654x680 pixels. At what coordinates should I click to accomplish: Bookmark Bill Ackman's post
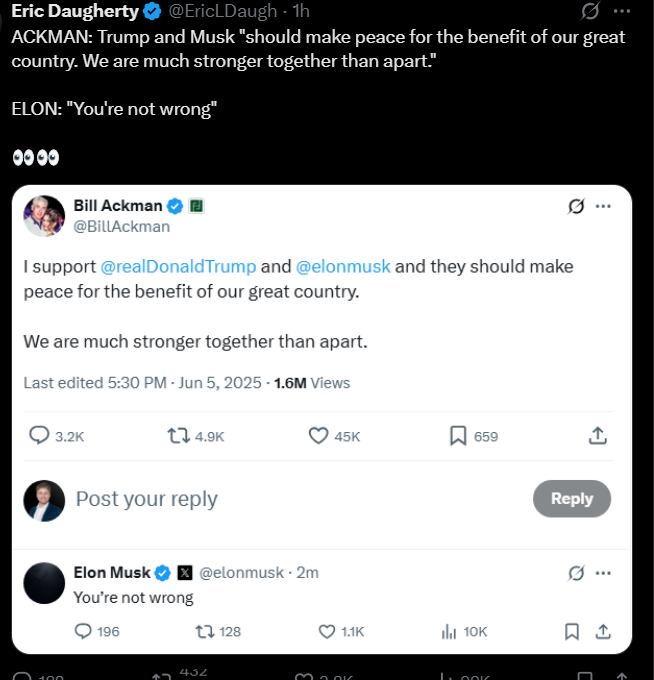(x=458, y=436)
